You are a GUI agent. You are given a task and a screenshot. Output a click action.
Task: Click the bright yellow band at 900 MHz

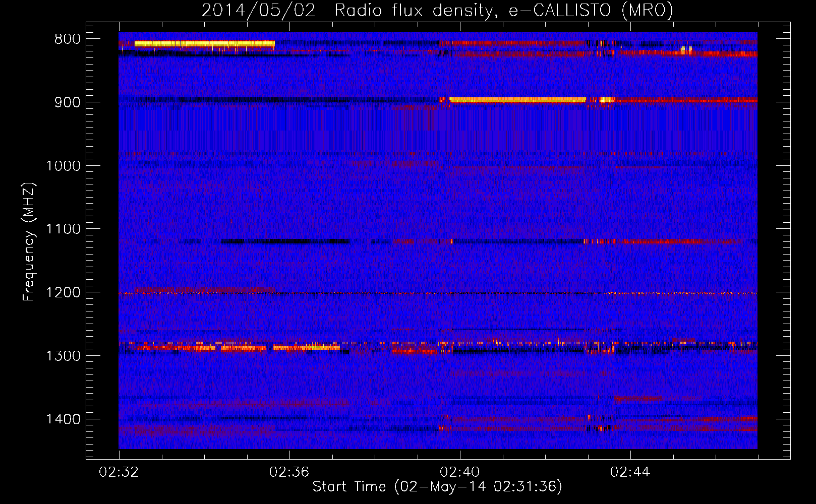pyautogui.click(x=517, y=100)
